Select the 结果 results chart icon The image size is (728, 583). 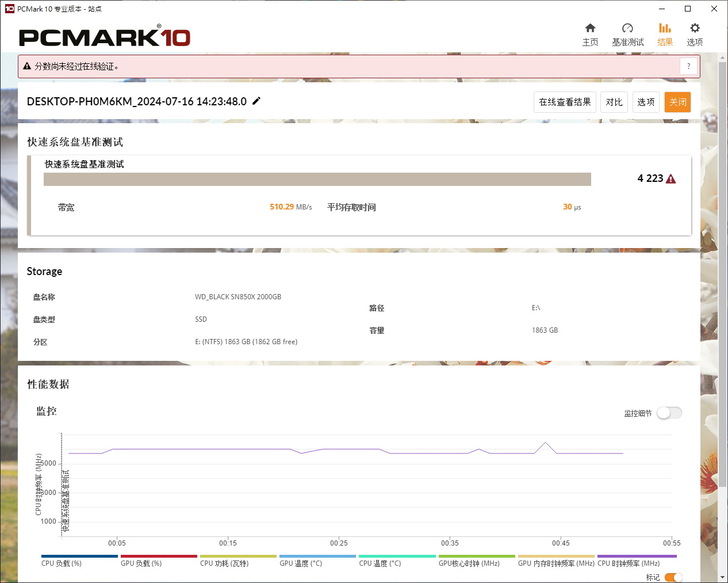665,34
